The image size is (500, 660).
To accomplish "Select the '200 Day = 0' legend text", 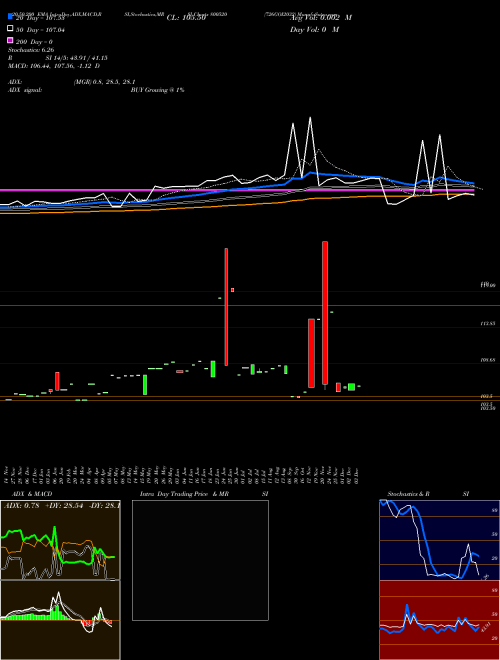I will tap(34, 42).
